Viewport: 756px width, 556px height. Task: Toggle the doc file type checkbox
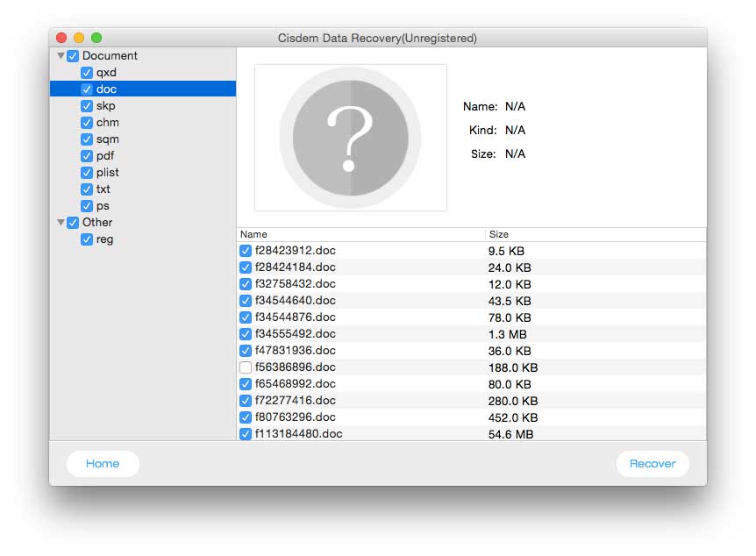pos(87,89)
